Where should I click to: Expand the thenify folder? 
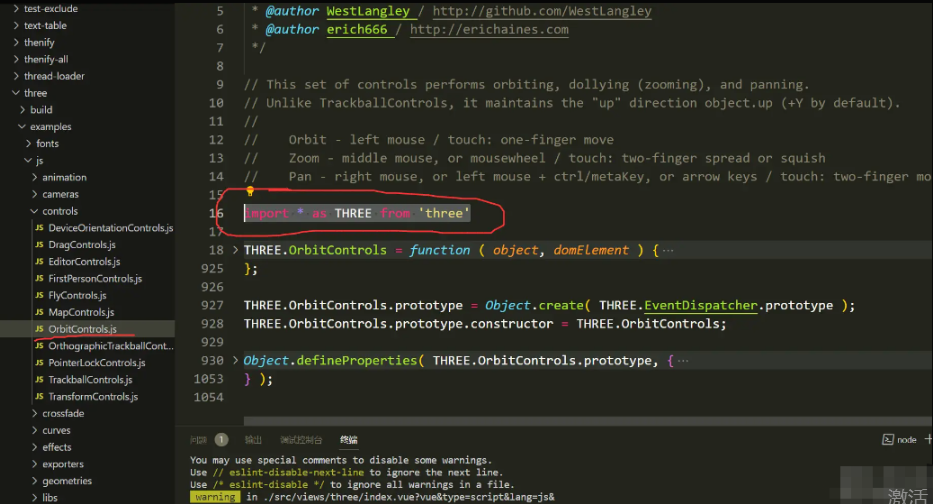16,42
